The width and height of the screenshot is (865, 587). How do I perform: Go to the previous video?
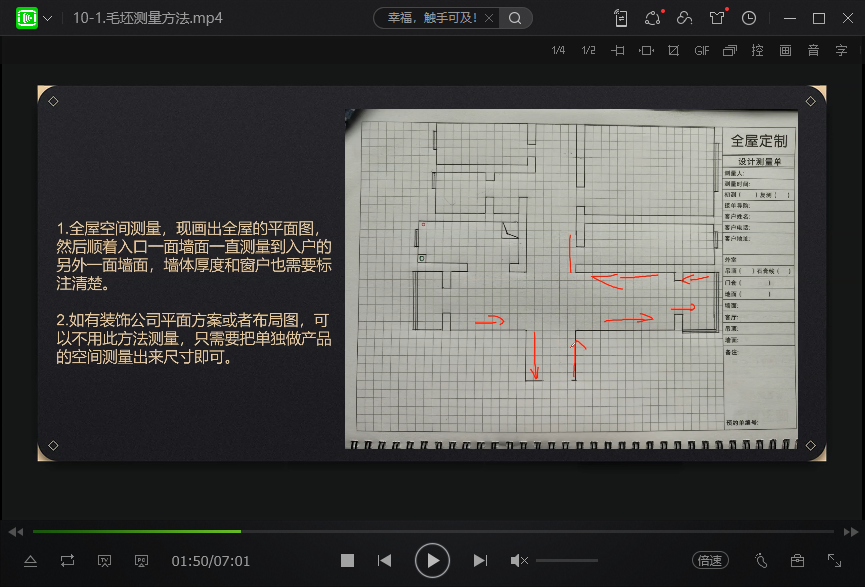[x=385, y=561]
